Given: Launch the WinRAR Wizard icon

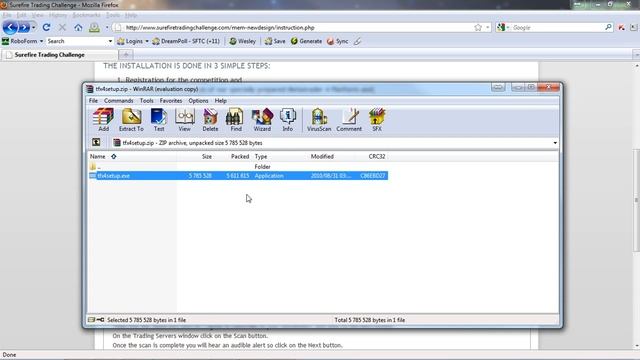Looking at the screenshot, I should pyautogui.click(x=262, y=120).
